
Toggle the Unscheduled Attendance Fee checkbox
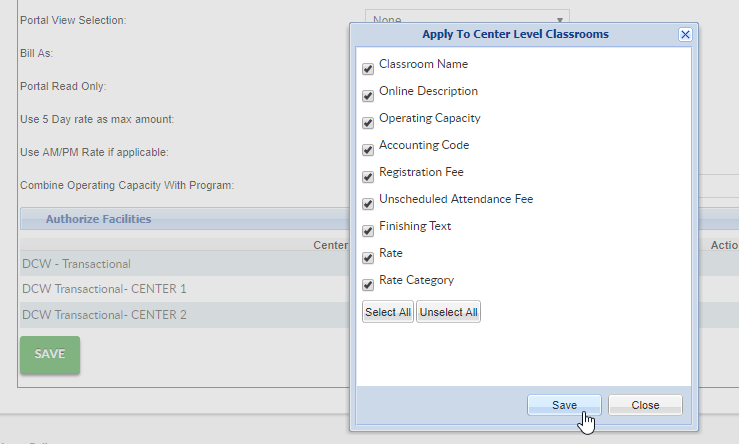tap(368, 204)
